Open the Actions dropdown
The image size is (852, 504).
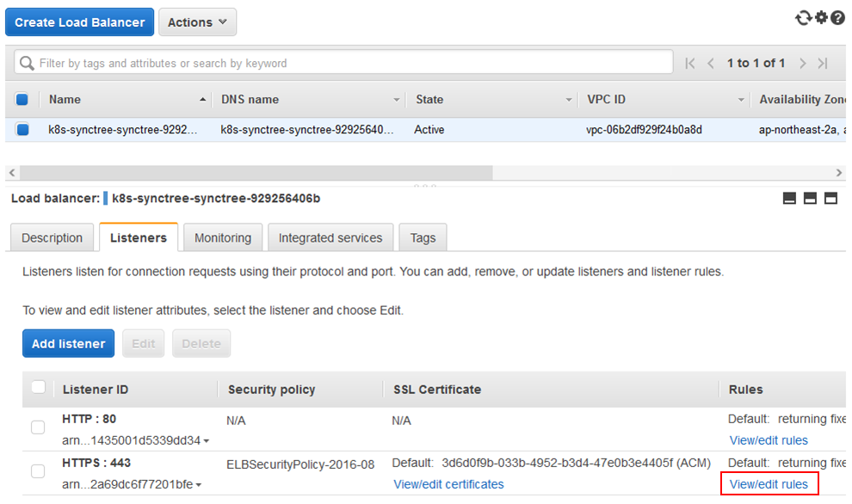tap(197, 22)
